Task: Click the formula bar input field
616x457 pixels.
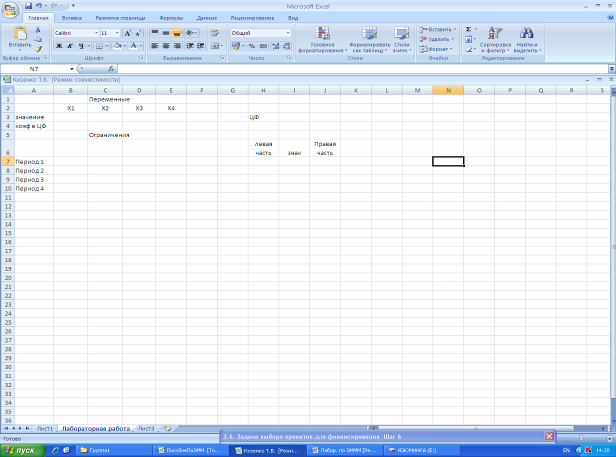Action: [x=362, y=69]
